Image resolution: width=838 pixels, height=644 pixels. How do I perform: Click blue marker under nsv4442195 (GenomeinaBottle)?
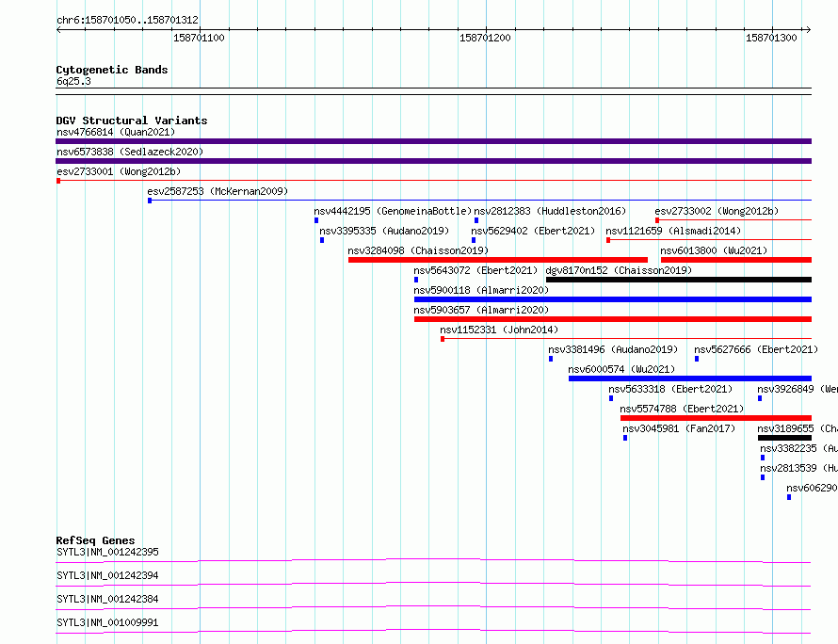point(316,220)
